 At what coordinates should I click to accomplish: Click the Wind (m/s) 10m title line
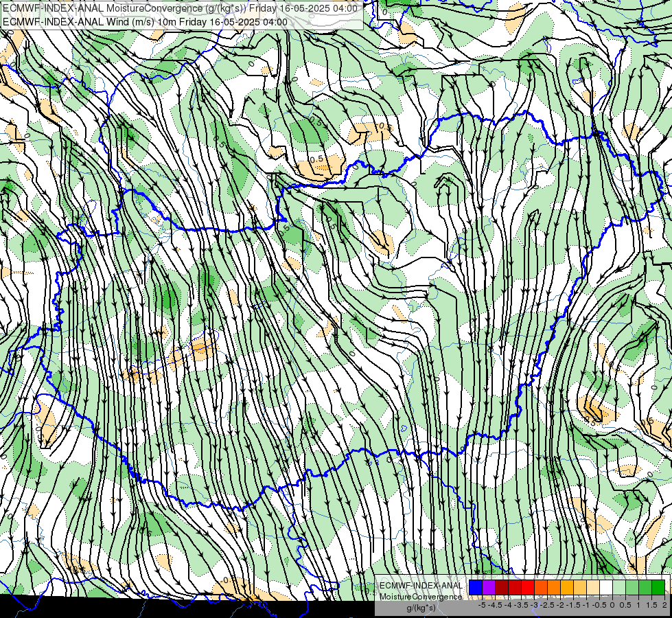[x=145, y=22]
